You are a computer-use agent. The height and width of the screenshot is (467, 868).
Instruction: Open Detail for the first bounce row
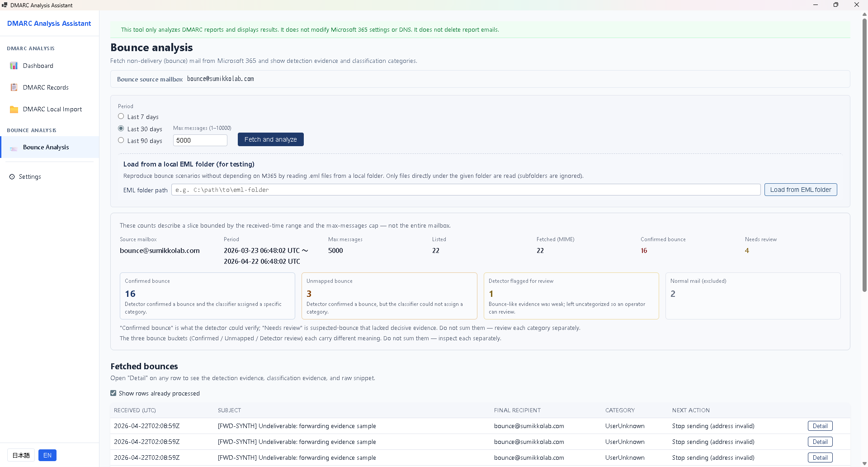pos(820,426)
